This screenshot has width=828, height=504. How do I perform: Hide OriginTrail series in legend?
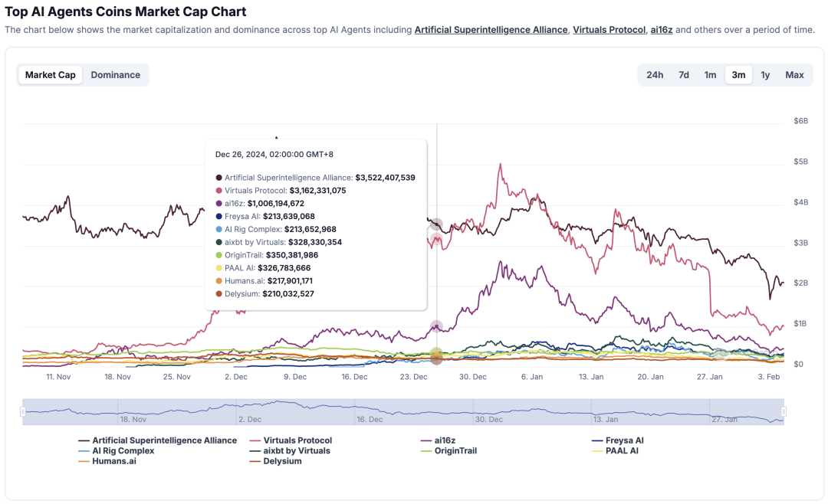(455, 451)
